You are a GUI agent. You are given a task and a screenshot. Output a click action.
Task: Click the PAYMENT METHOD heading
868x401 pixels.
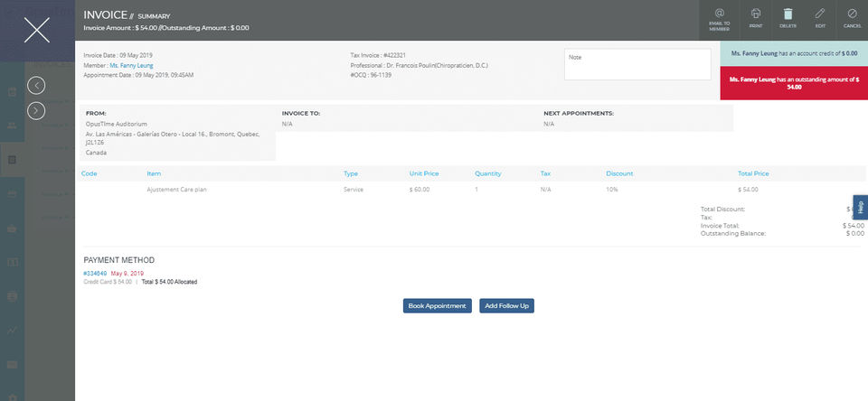[x=119, y=260]
